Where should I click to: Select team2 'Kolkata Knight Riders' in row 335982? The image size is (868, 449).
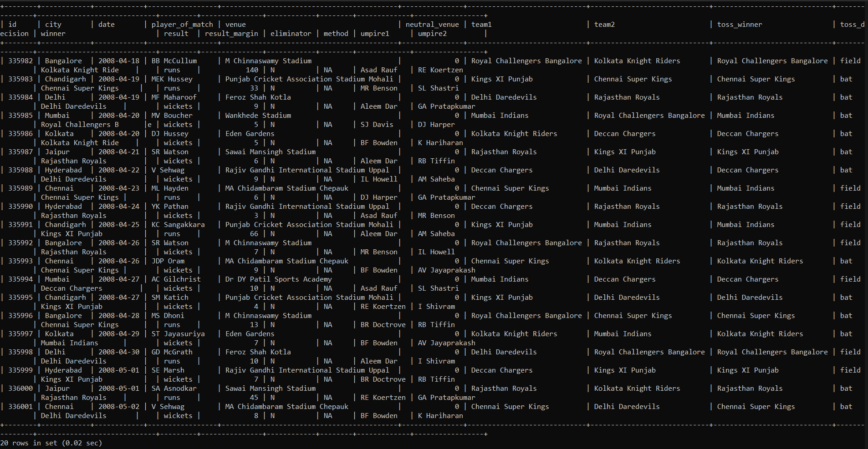(637, 61)
